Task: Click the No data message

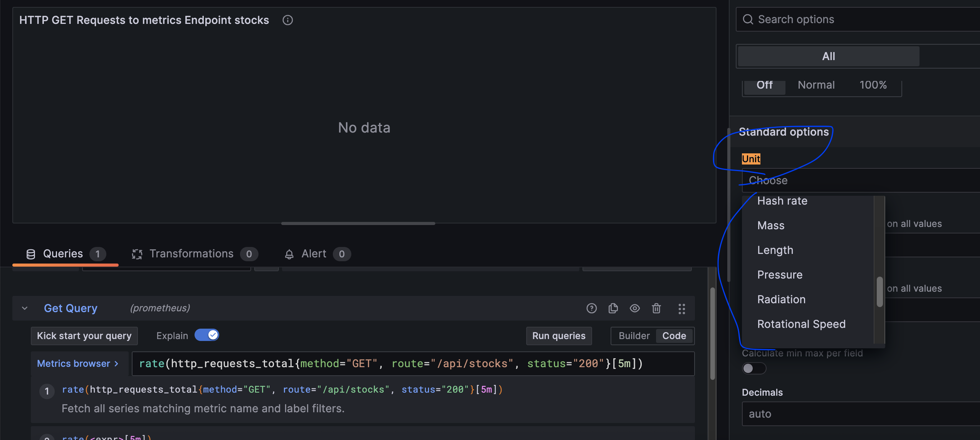Action: pos(364,128)
